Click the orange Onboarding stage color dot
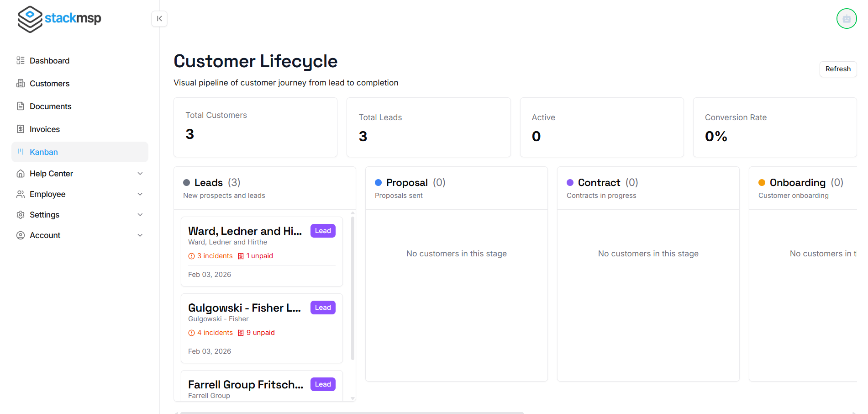The height and width of the screenshot is (414, 868). click(762, 183)
